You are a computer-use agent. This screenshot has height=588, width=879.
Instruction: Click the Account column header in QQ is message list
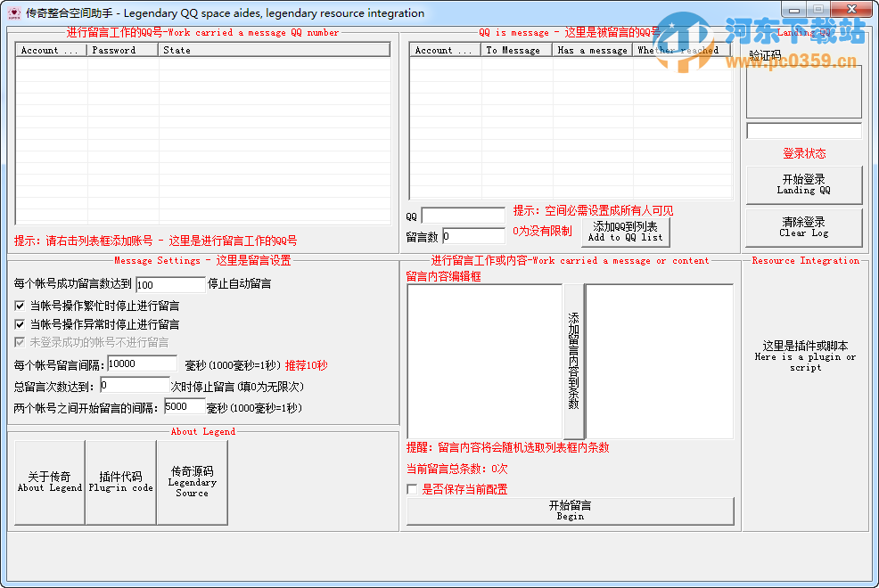click(445, 50)
